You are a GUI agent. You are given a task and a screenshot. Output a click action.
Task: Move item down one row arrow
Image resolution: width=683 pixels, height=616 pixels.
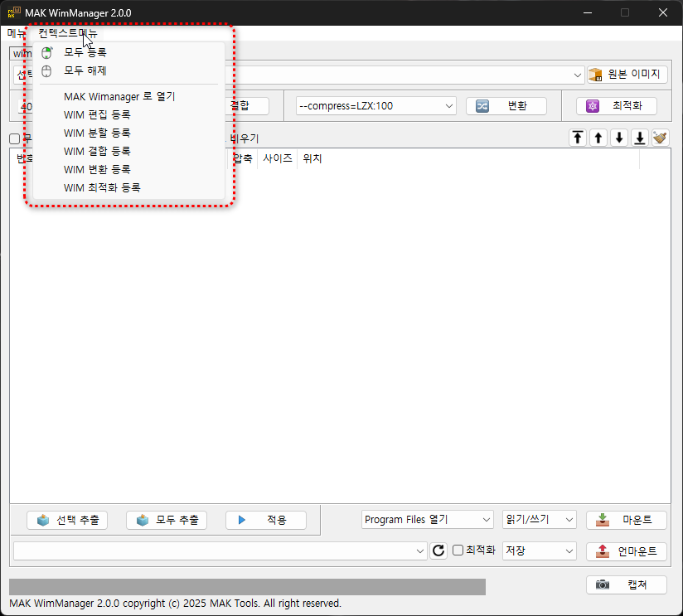619,138
